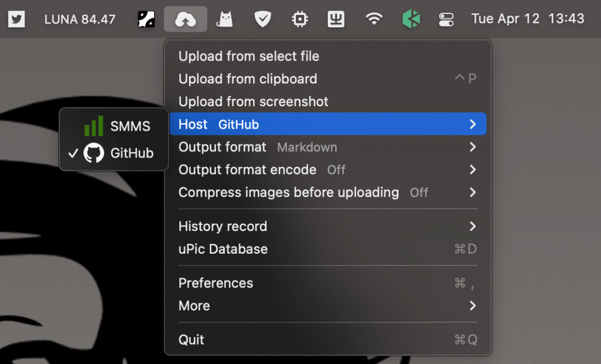Click the GitHub octocat logo icon
The height and width of the screenshot is (364, 601).
pyautogui.click(x=94, y=153)
